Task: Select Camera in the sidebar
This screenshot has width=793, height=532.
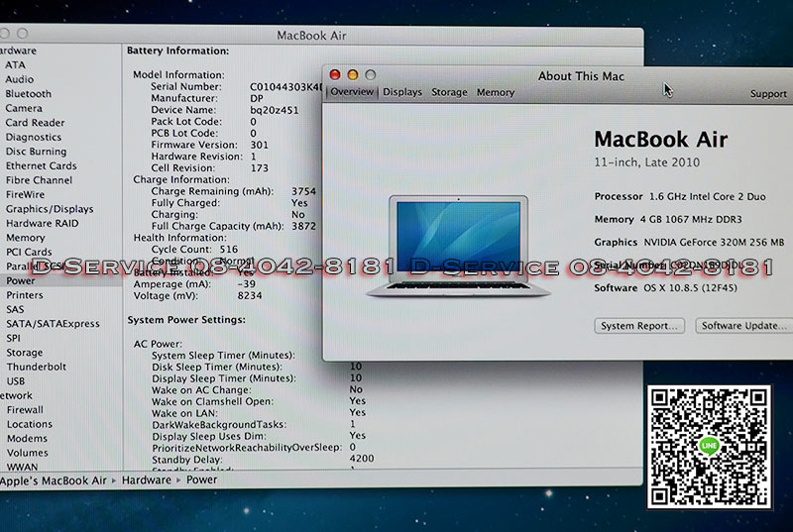Action: pyautogui.click(x=24, y=108)
